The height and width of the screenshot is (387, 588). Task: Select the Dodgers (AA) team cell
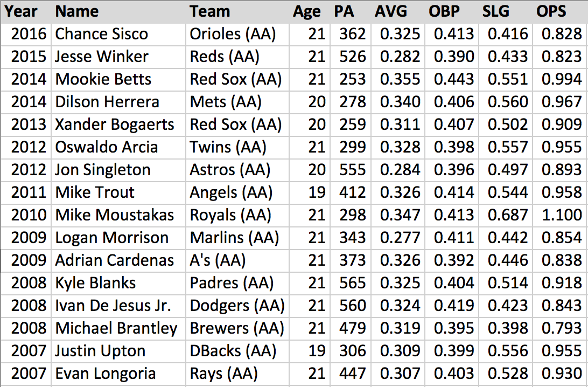coord(237,306)
